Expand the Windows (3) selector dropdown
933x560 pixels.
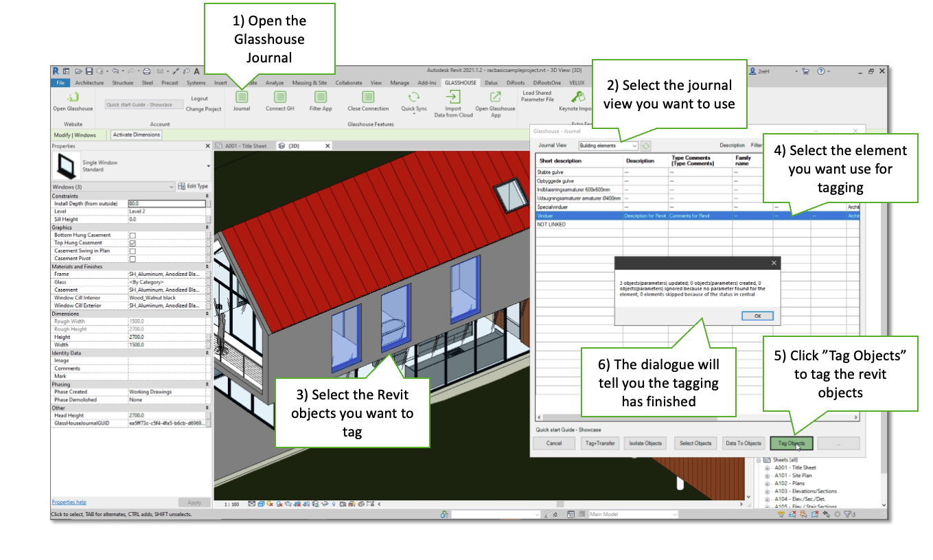point(113,187)
